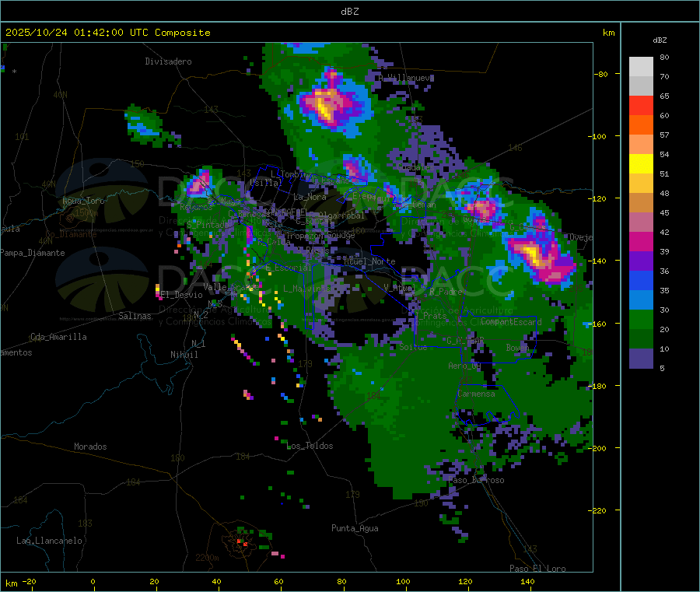Click the 80 km horizontal axis tick label
The image size is (700, 592).
(341, 582)
